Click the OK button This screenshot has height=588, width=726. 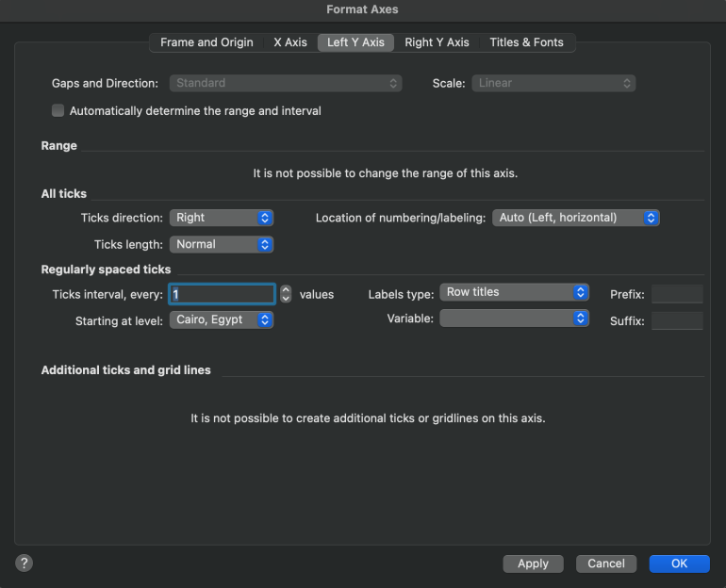coord(679,563)
